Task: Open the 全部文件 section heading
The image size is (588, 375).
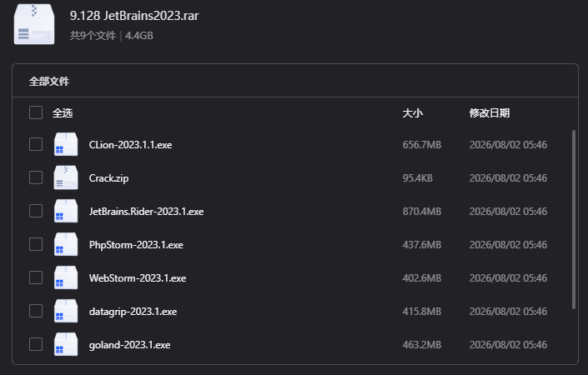Action: tap(49, 82)
